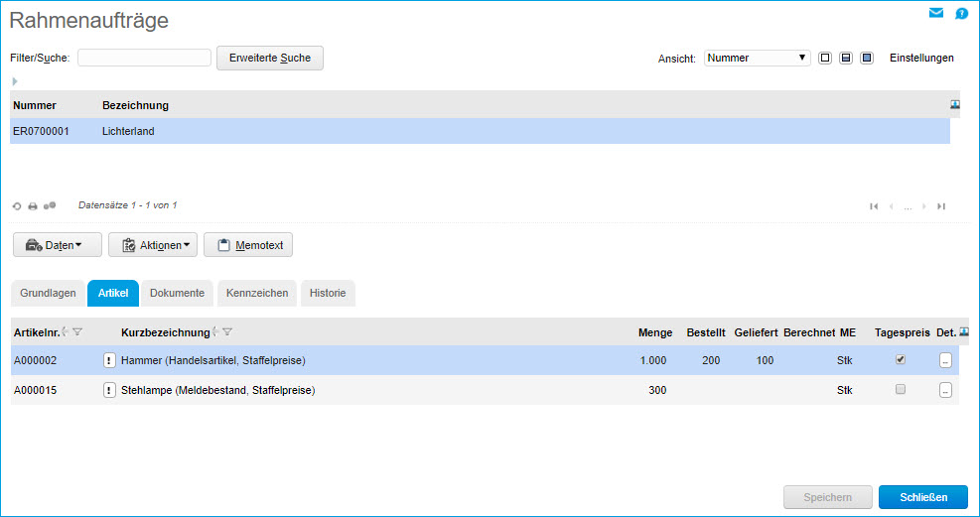Open the Ansicht dropdown showing Nummer

tap(757, 59)
